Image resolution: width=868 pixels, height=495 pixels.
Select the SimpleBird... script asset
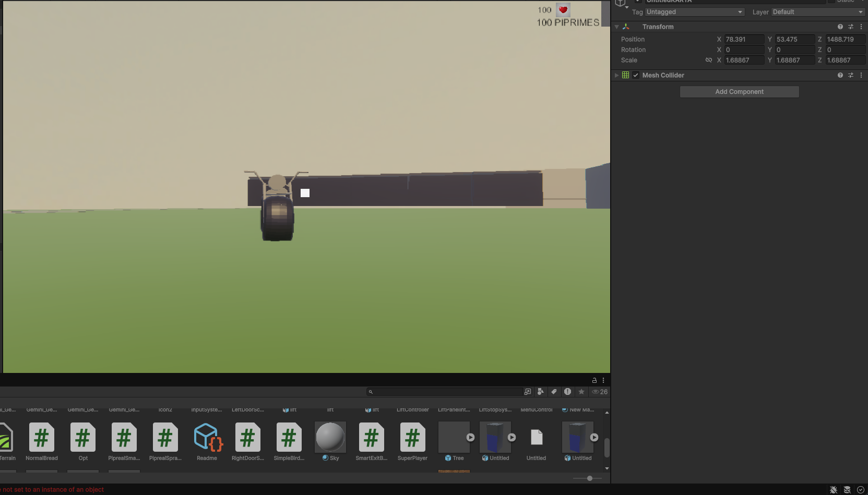(289, 442)
